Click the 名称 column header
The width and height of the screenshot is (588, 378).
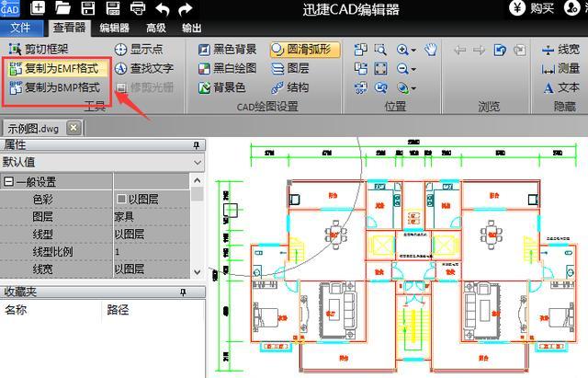pos(16,310)
